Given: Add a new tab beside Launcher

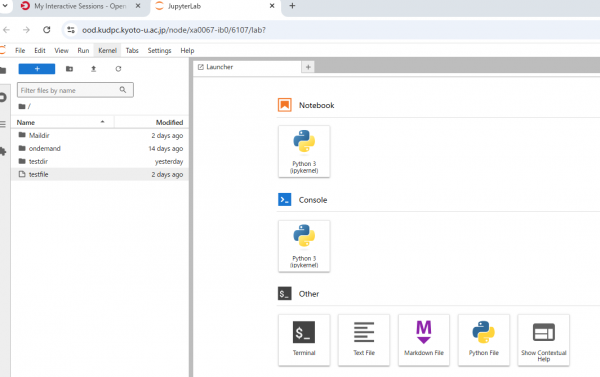Looking at the screenshot, I should point(308,67).
